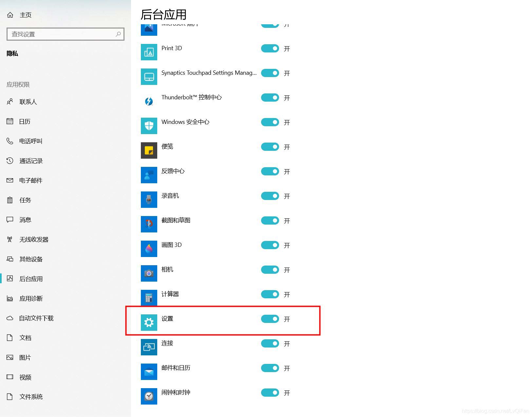The image size is (532, 417).
Task: Click the Print 3D app icon
Action: click(149, 52)
